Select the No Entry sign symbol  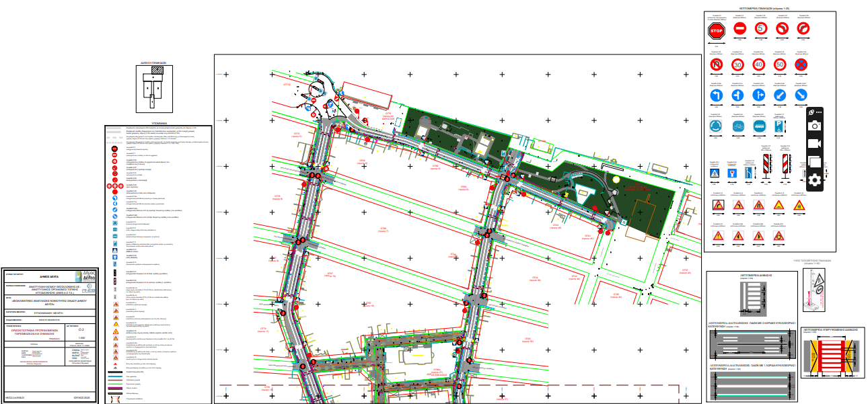coord(739,29)
